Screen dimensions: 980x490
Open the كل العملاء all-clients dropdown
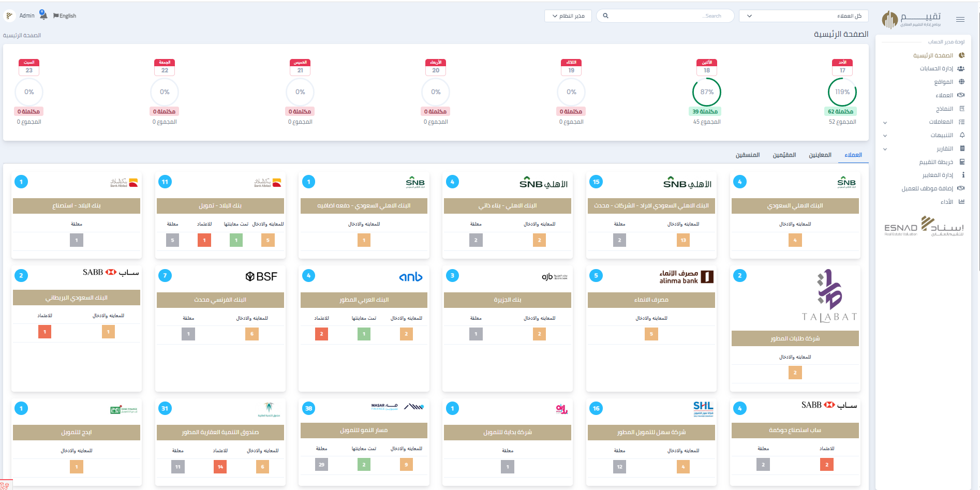click(x=804, y=16)
